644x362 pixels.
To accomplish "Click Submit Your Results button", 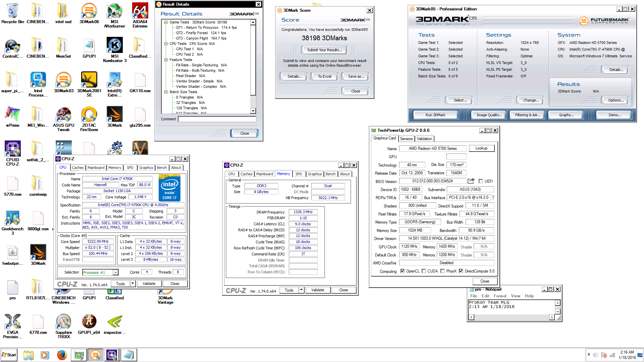I will pyautogui.click(x=324, y=50).
